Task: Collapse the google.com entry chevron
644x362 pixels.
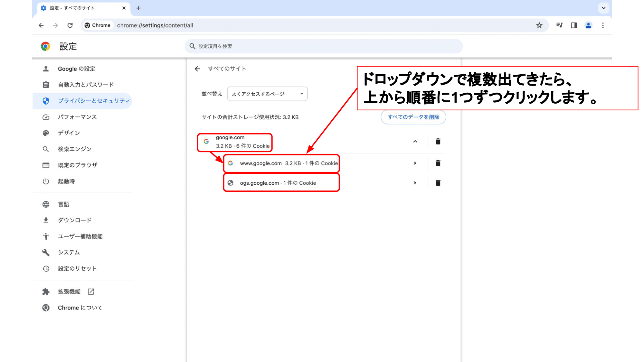Action: (x=415, y=142)
